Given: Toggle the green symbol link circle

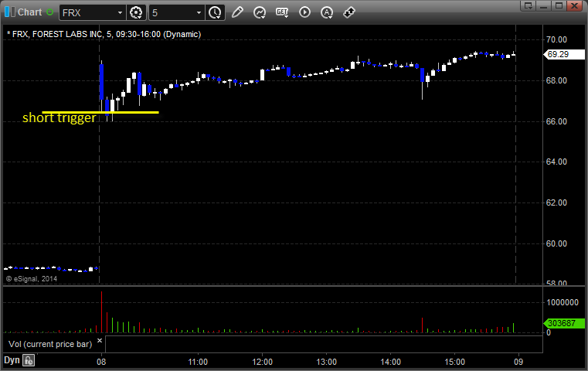Looking at the screenshot, I should coord(50,12).
